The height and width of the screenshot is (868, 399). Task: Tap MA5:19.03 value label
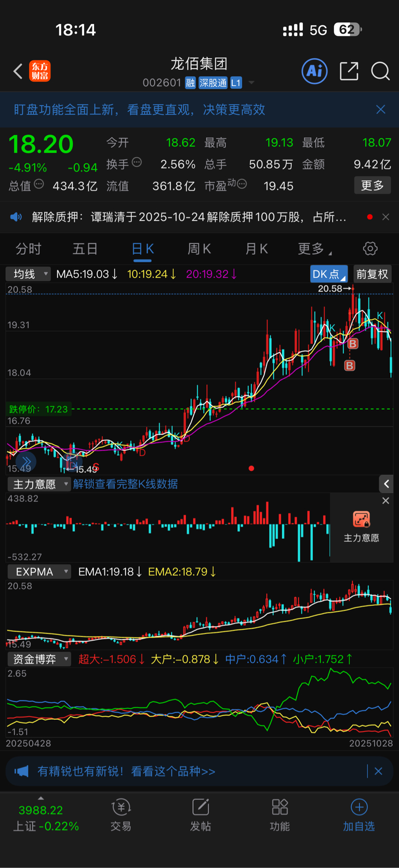[x=87, y=274]
